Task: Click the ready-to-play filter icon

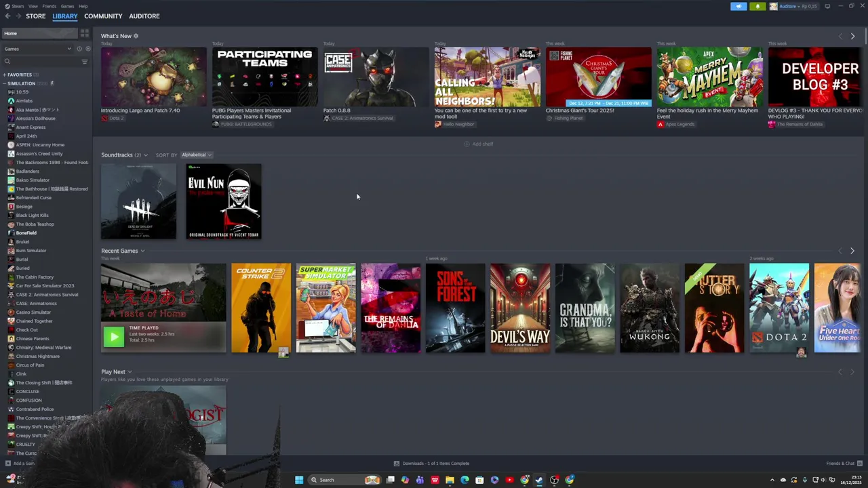Action: coord(87,49)
